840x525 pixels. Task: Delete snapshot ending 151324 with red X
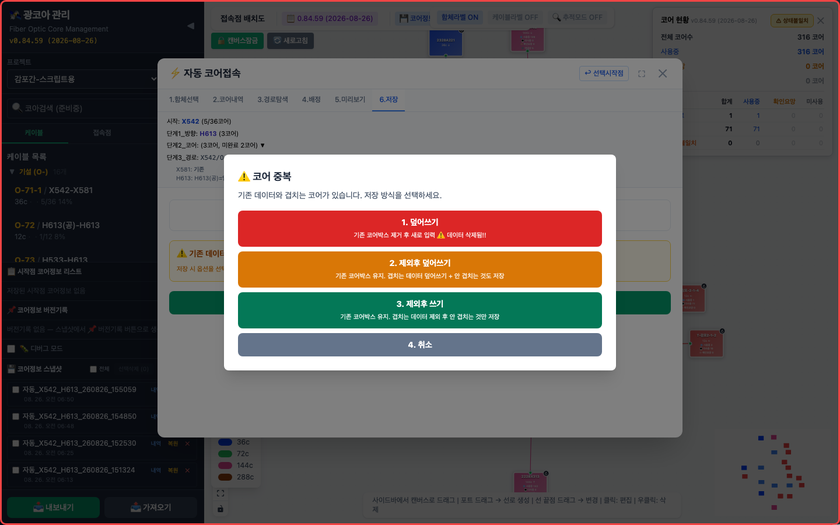click(x=187, y=470)
